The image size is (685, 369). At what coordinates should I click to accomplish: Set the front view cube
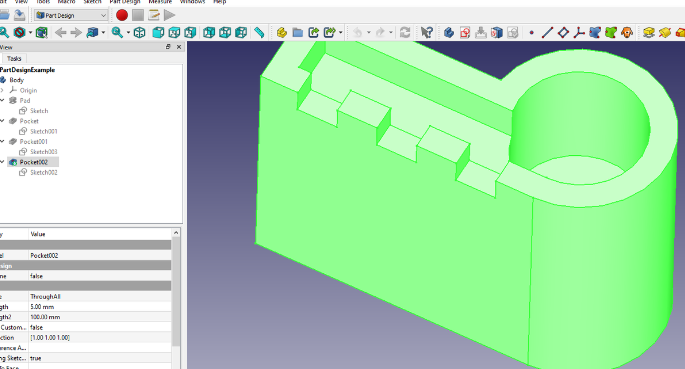coord(158,32)
